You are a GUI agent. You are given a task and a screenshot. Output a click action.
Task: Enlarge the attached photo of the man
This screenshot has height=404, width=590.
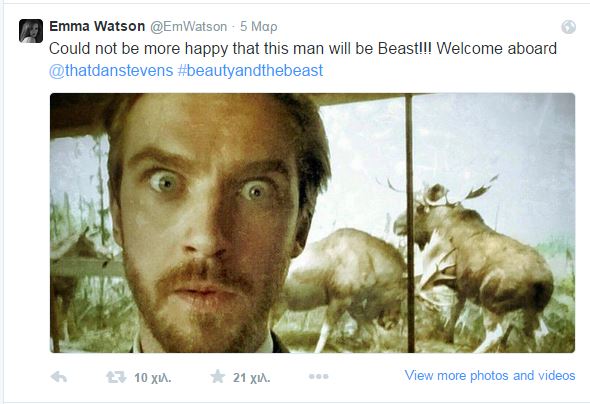(x=312, y=223)
